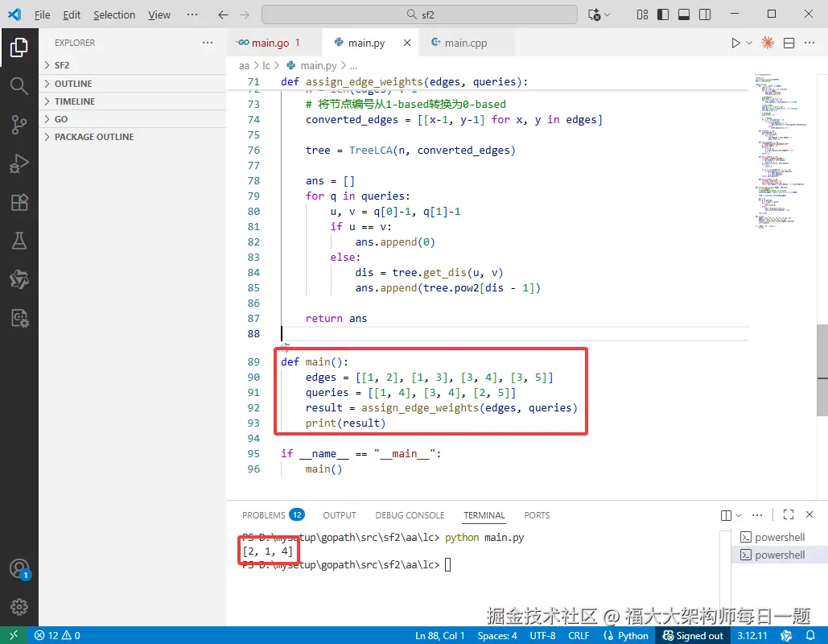Open the View menu
Viewport: 828px width, 644px height.
pyautogui.click(x=159, y=14)
